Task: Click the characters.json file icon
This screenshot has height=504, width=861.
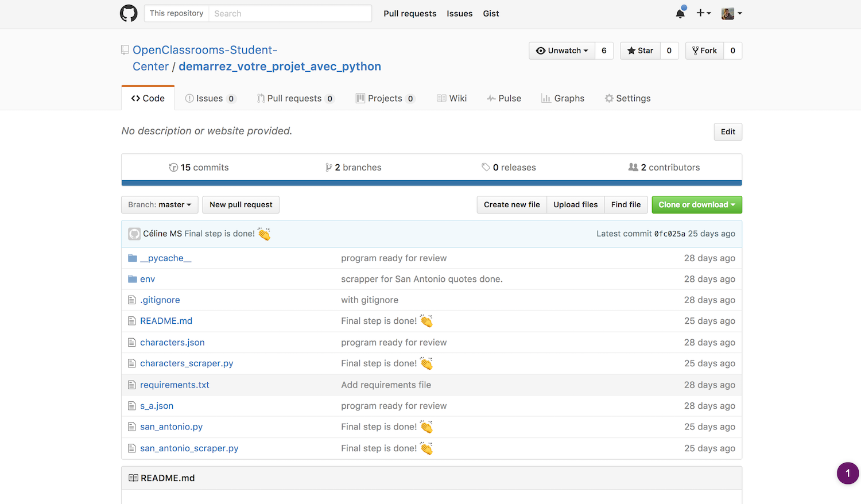Action: [132, 343]
